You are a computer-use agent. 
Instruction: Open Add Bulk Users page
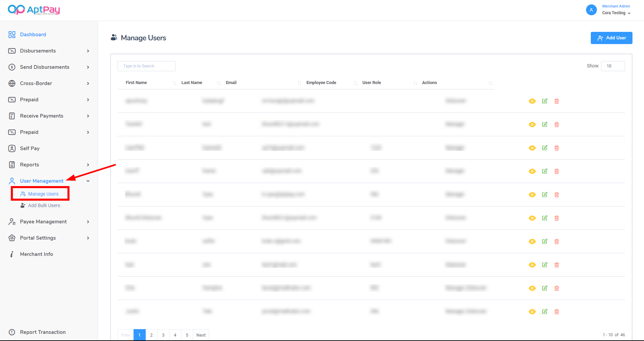44,205
